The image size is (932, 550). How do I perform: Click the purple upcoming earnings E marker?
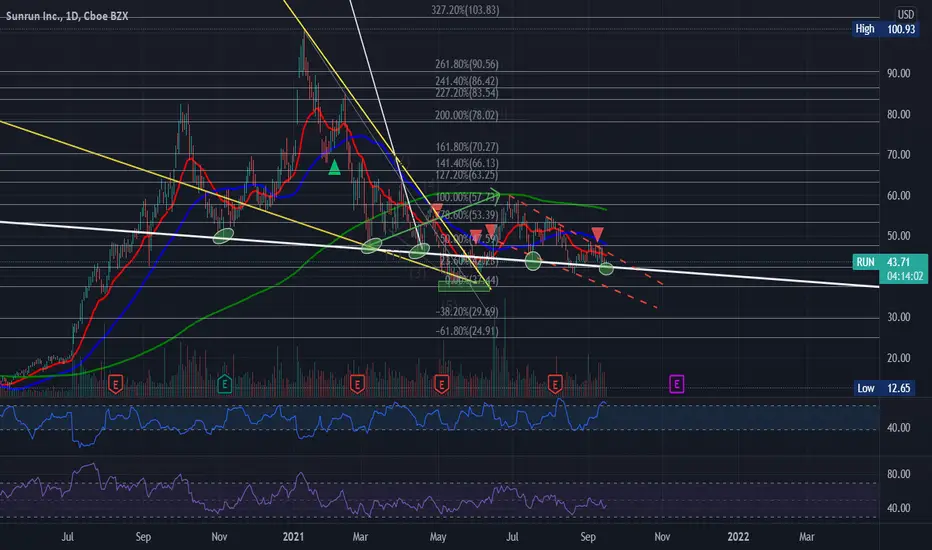pyautogui.click(x=676, y=384)
